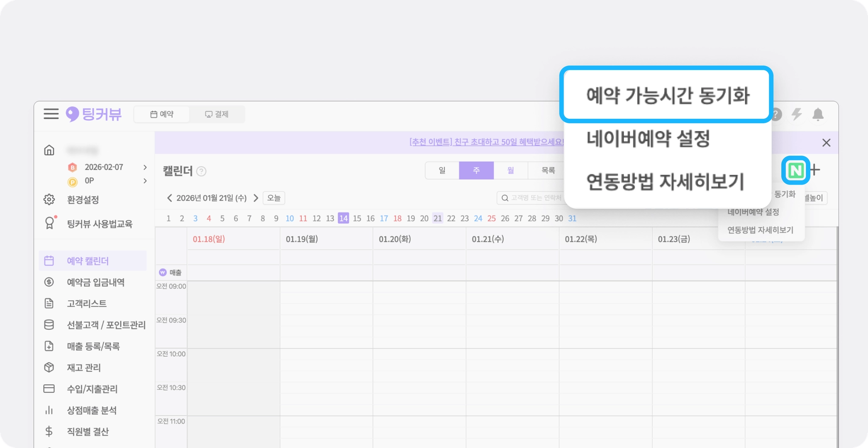The height and width of the screenshot is (448, 868).
Task: Select day 14 in the date strip
Action: click(x=343, y=218)
